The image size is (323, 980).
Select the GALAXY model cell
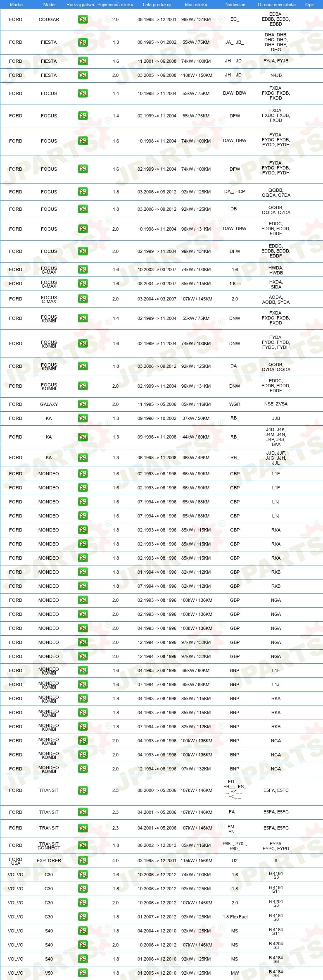49,404
